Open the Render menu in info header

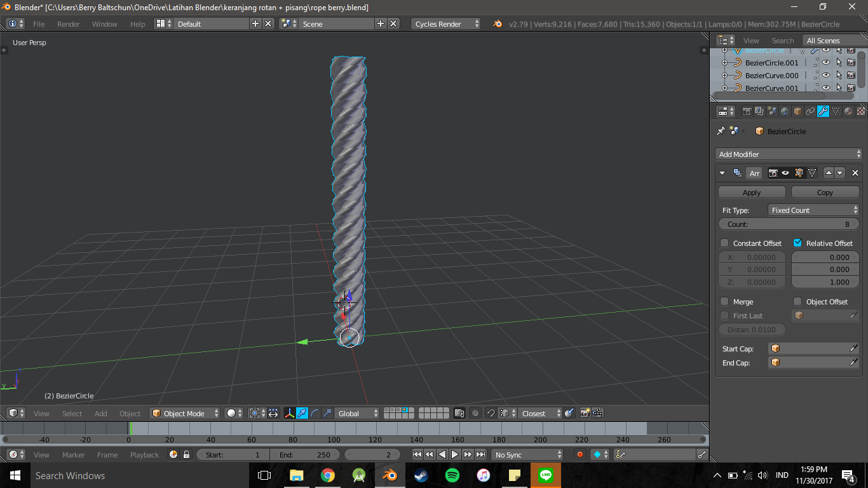click(69, 24)
